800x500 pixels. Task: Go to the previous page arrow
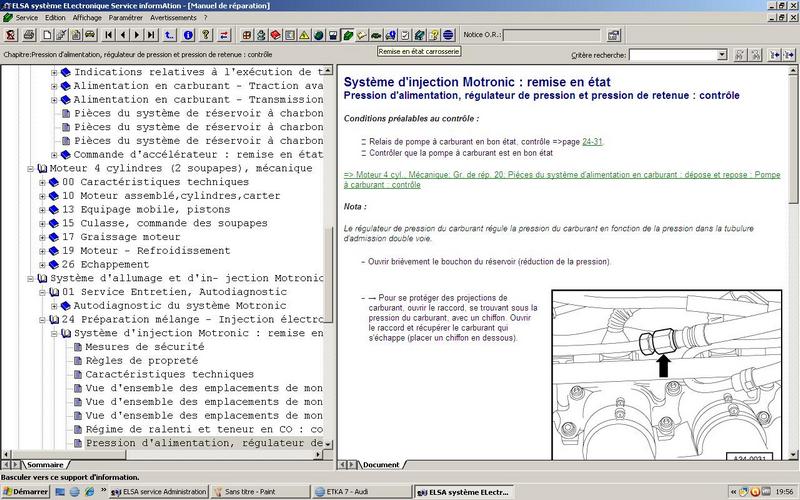122,35
